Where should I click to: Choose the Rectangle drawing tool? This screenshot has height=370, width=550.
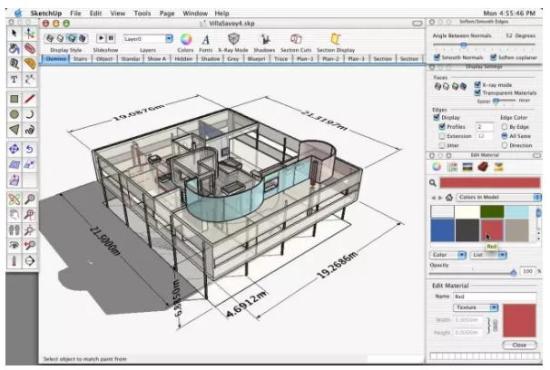(x=14, y=99)
